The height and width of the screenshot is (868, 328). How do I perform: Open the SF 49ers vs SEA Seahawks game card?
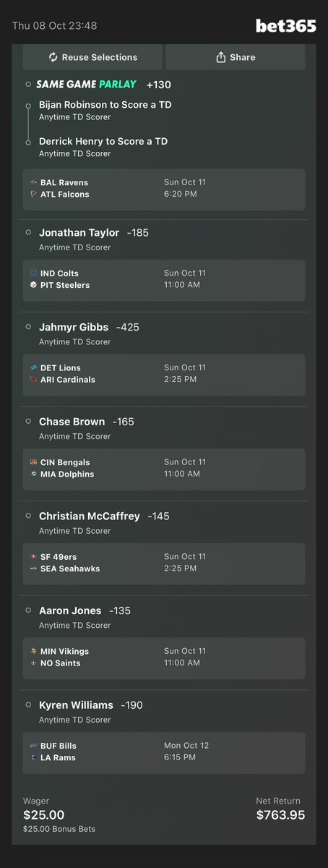pos(164,563)
